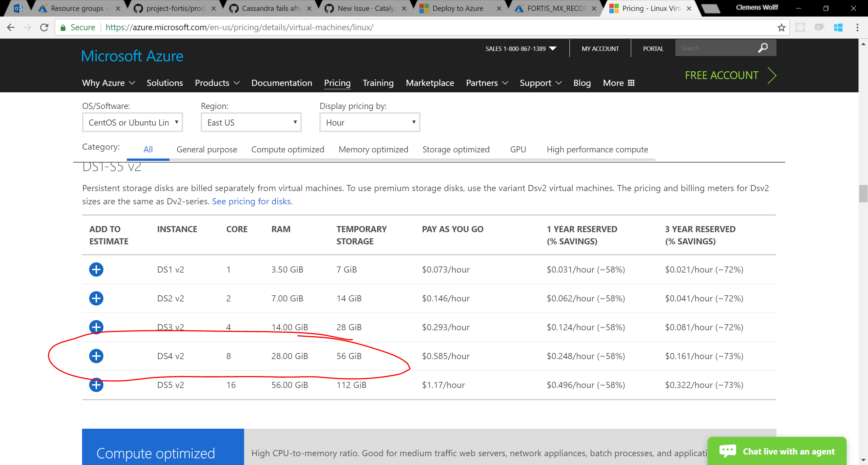This screenshot has height=465, width=868.
Task: Click the search magnifier icon
Action: pyautogui.click(x=763, y=48)
